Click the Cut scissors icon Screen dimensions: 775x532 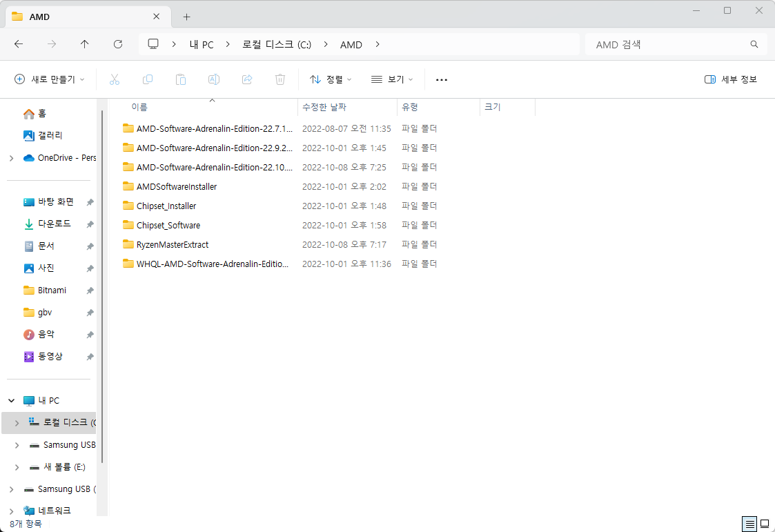(115, 79)
